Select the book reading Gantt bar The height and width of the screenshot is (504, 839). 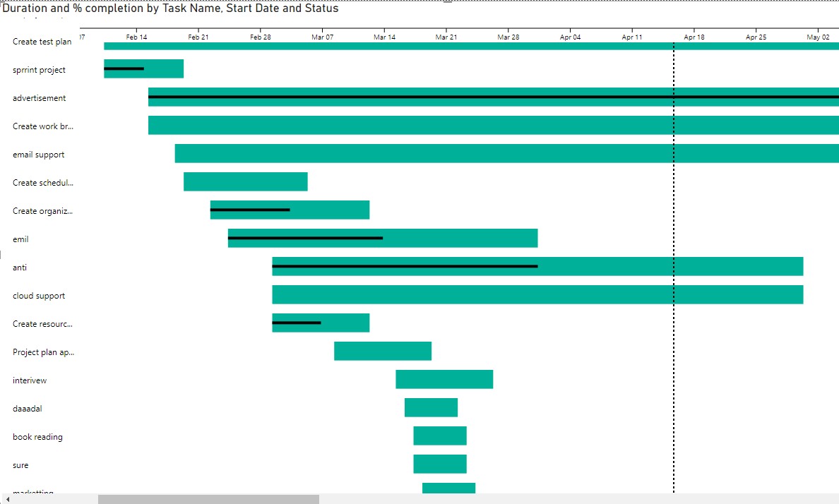click(x=440, y=436)
